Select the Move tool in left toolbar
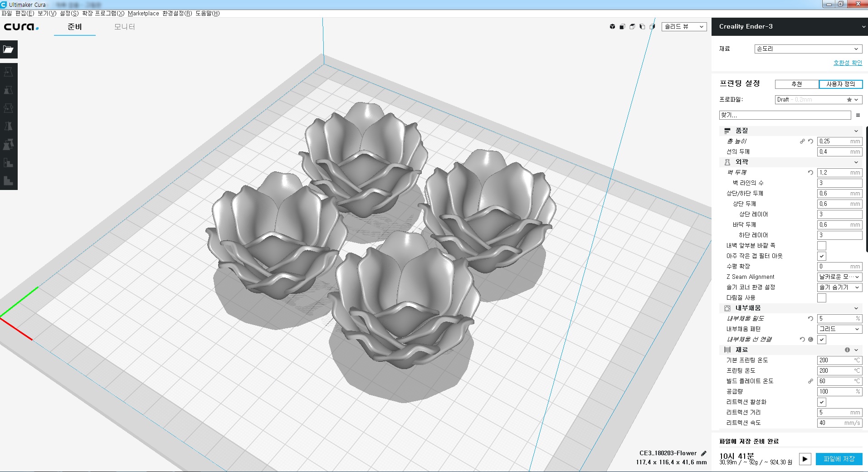 [9, 72]
